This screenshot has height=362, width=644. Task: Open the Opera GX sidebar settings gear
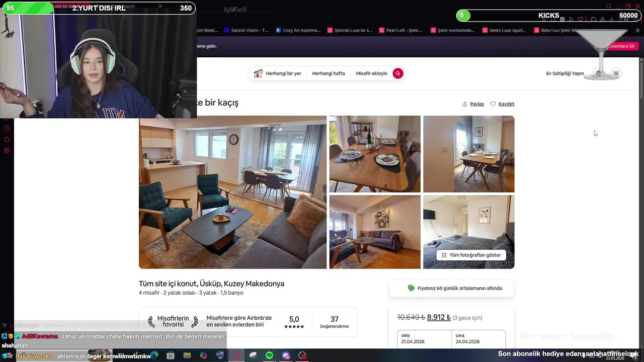tap(7, 150)
